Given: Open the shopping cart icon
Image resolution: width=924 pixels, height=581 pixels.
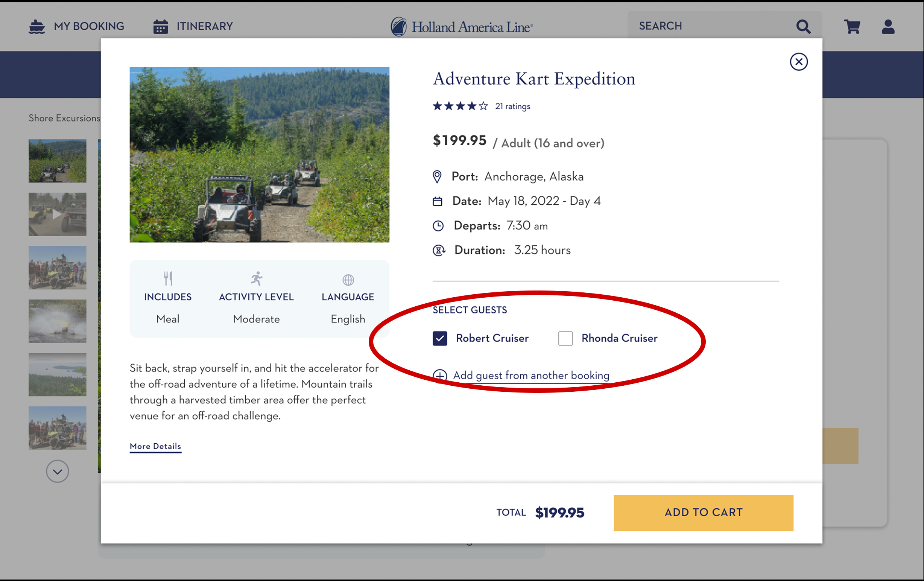Looking at the screenshot, I should coord(852,26).
